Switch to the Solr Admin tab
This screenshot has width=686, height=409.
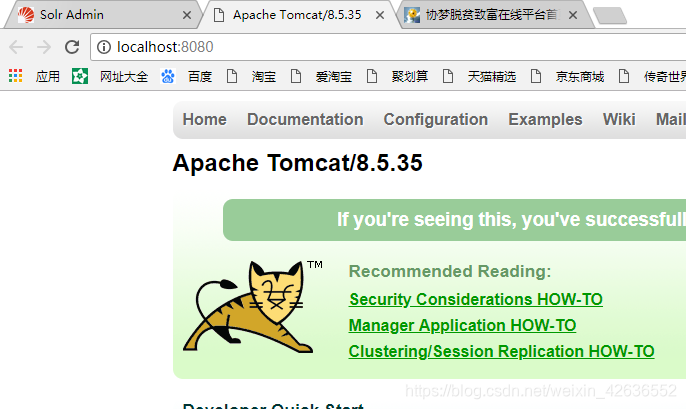point(104,15)
